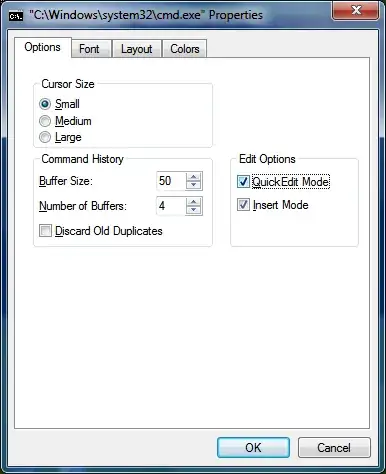386x474 pixels.
Task: Toggle QuickEdit Mode checkbox
Action: pyautogui.click(x=243, y=182)
